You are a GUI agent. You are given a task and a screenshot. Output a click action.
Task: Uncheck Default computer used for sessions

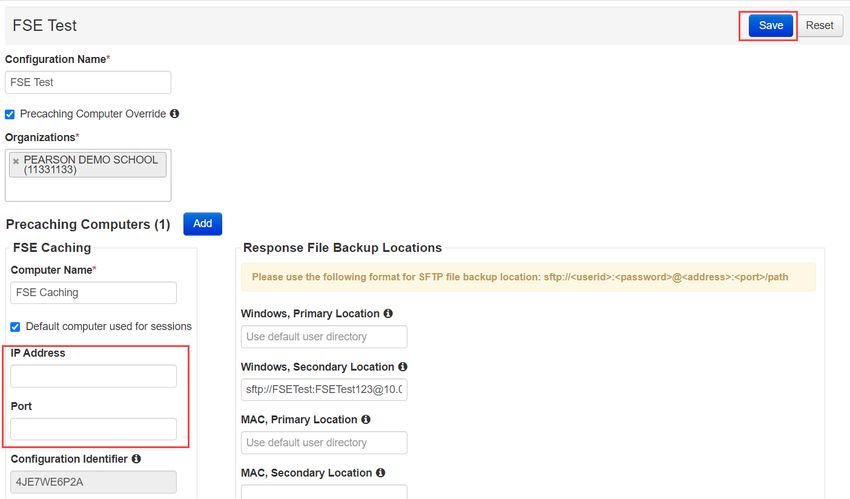[x=15, y=327]
